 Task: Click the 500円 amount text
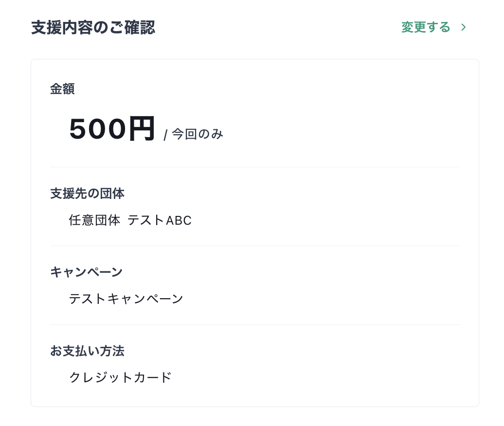112,128
